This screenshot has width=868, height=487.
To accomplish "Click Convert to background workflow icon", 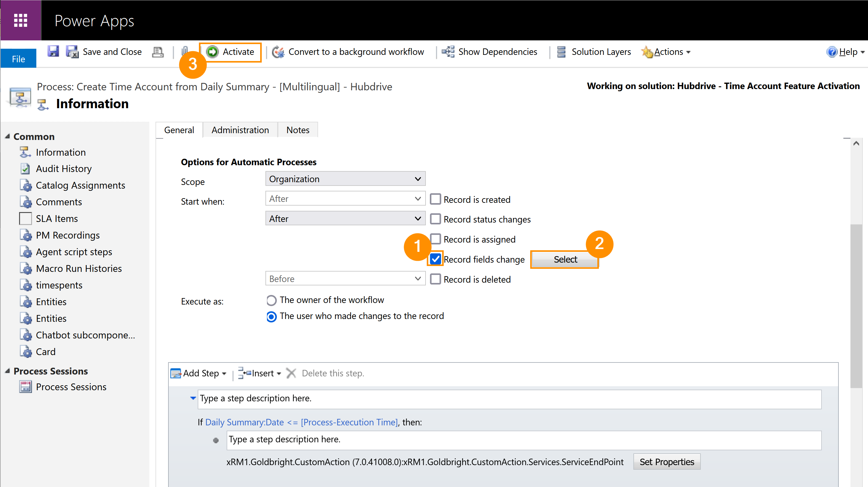I will point(278,52).
